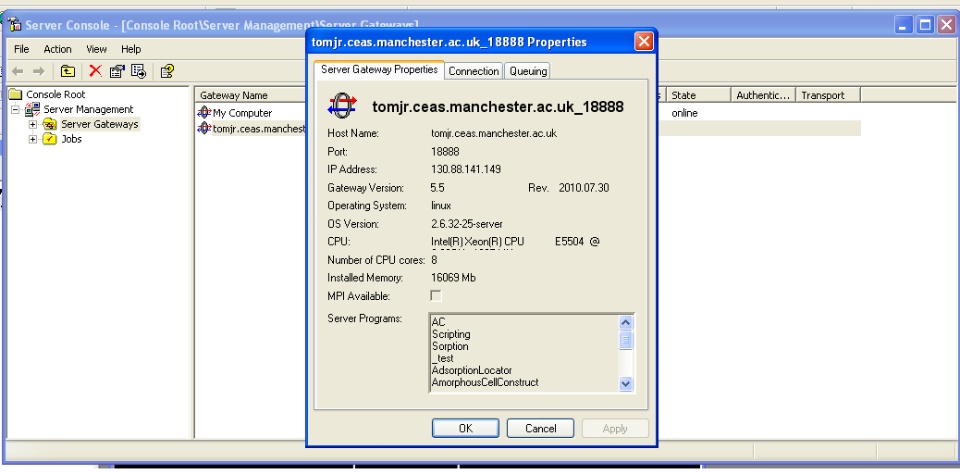Click port value 18888

(x=445, y=151)
